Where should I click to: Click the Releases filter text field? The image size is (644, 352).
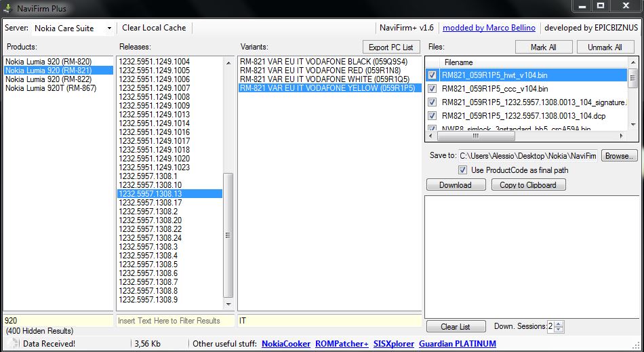coord(174,321)
